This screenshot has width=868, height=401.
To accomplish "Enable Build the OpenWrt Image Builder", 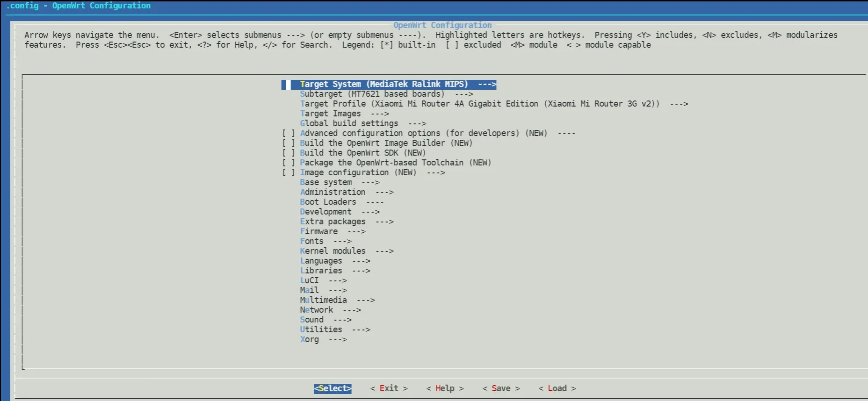I will [x=289, y=143].
